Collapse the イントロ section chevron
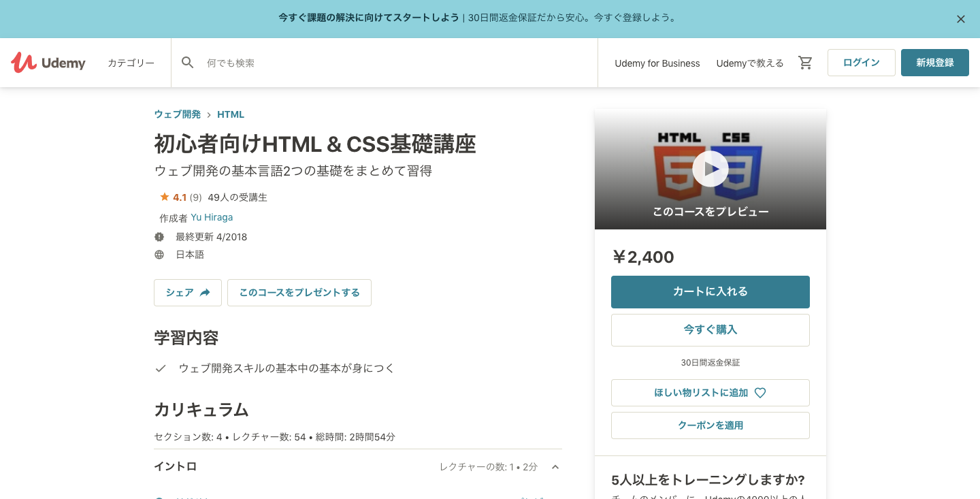 click(555, 467)
